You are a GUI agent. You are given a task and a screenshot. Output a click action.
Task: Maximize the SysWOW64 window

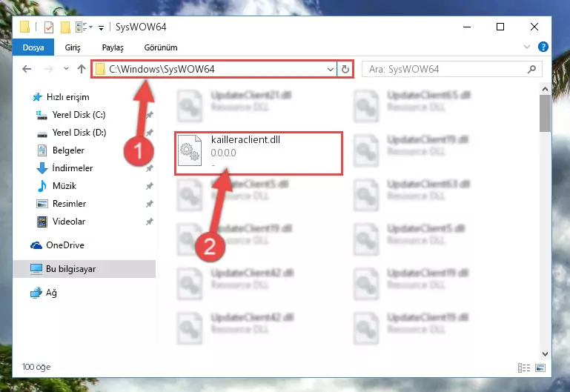[x=500, y=27]
